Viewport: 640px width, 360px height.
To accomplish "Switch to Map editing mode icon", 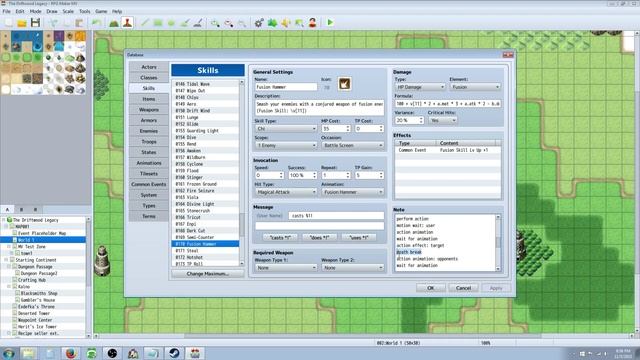I will pyautogui.click(x=114, y=23).
